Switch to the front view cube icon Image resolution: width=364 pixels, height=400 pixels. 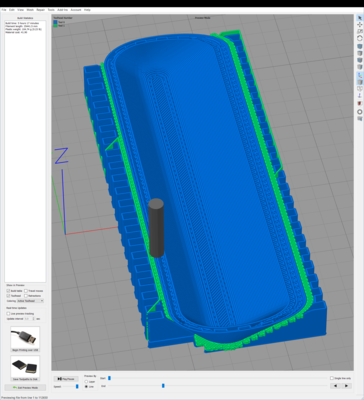tap(360, 60)
